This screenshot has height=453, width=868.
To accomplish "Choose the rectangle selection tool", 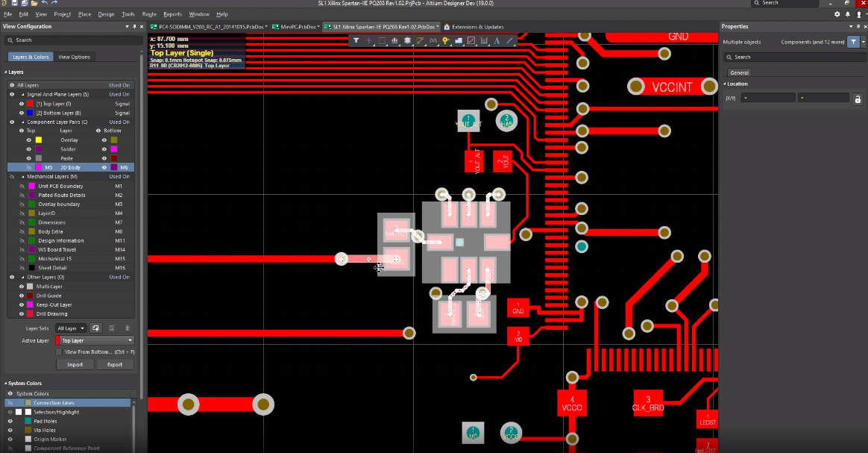I will coord(381,40).
